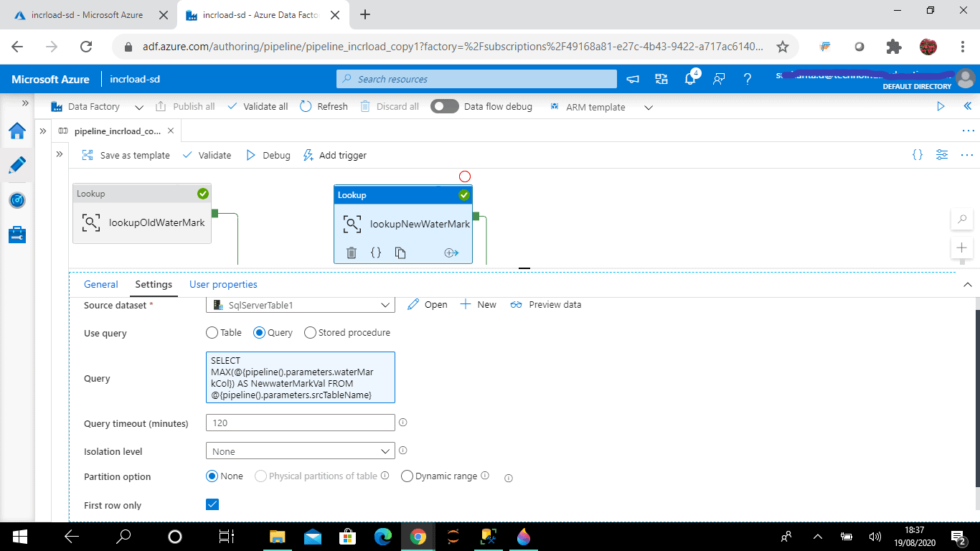
Task: Switch to the User properties tab
Action: tap(223, 284)
